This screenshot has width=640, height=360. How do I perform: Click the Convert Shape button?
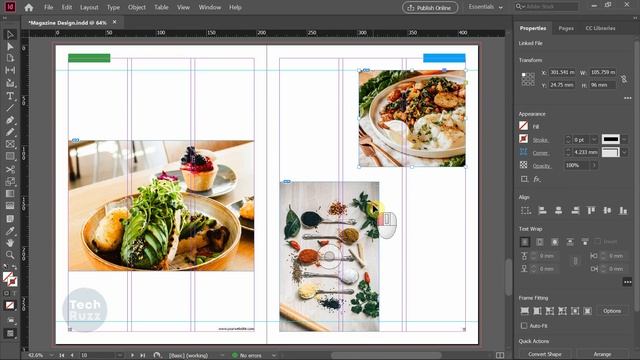click(x=545, y=354)
